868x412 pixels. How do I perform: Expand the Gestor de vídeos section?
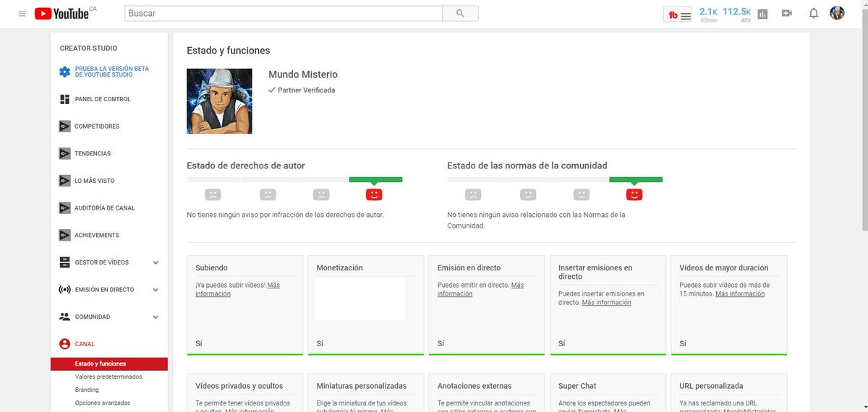[x=156, y=262]
